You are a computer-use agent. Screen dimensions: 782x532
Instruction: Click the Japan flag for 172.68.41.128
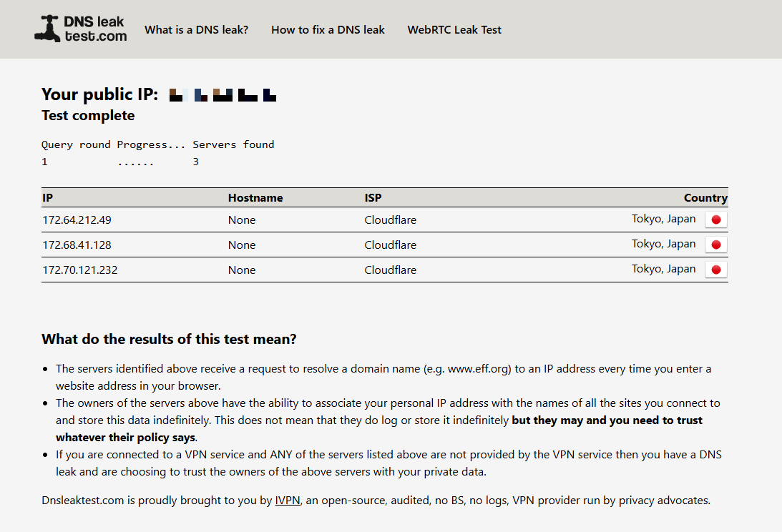coord(715,245)
